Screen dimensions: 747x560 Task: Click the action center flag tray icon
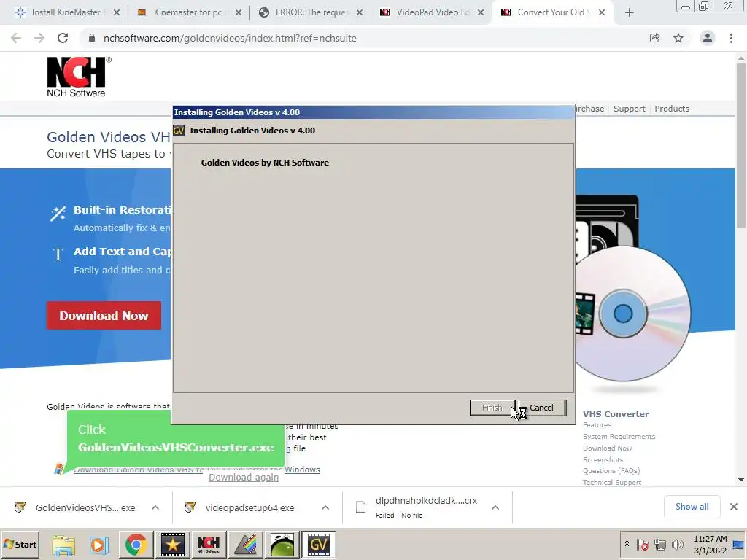[642, 544]
